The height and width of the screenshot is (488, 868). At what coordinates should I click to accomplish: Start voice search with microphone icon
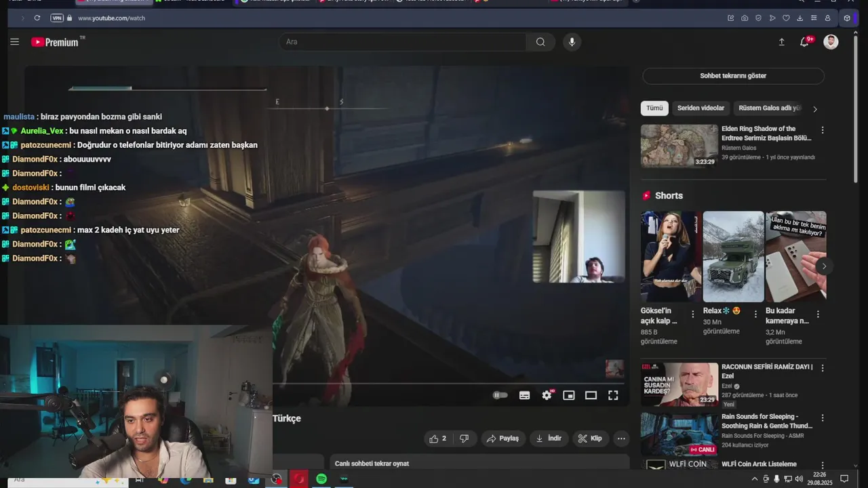[x=572, y=42]
